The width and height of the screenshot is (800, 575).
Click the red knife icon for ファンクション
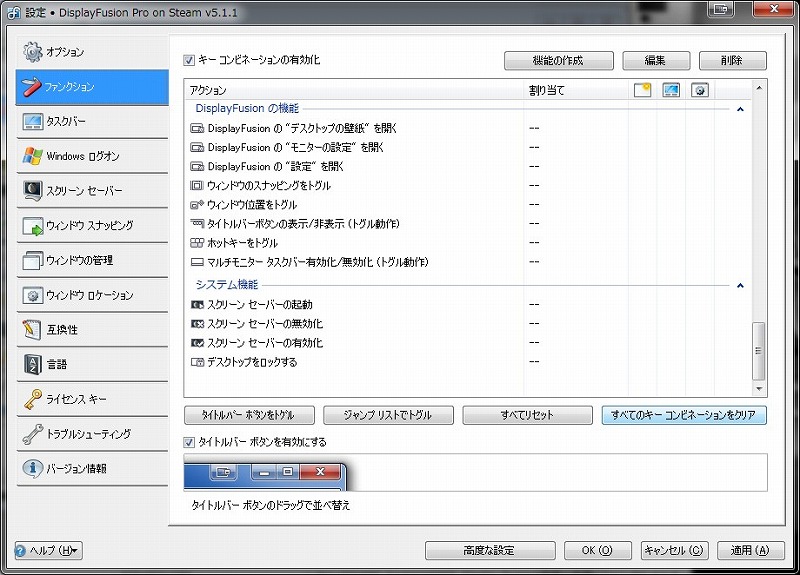tap(31, 86)
